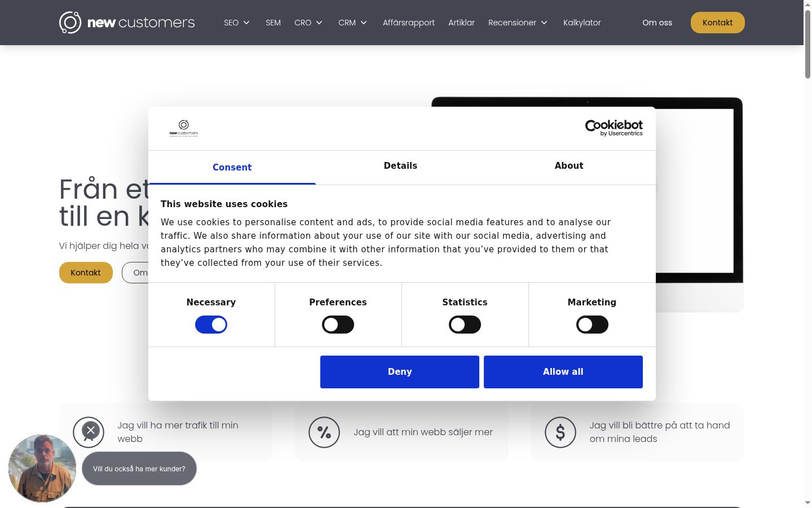Click the Kontakt button in hero section
812x508 pixels.
point(86,273)
